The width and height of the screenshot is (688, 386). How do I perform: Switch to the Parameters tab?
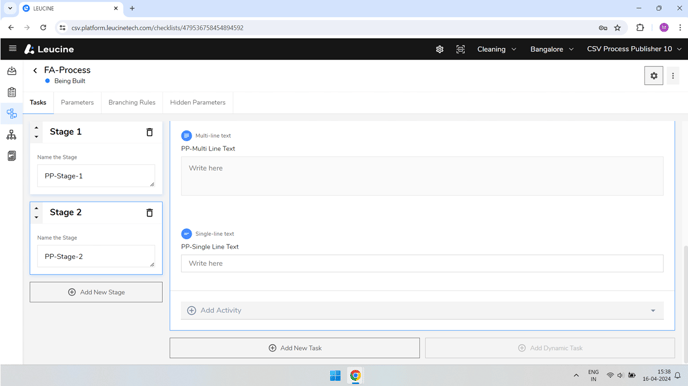pos(77,102)
